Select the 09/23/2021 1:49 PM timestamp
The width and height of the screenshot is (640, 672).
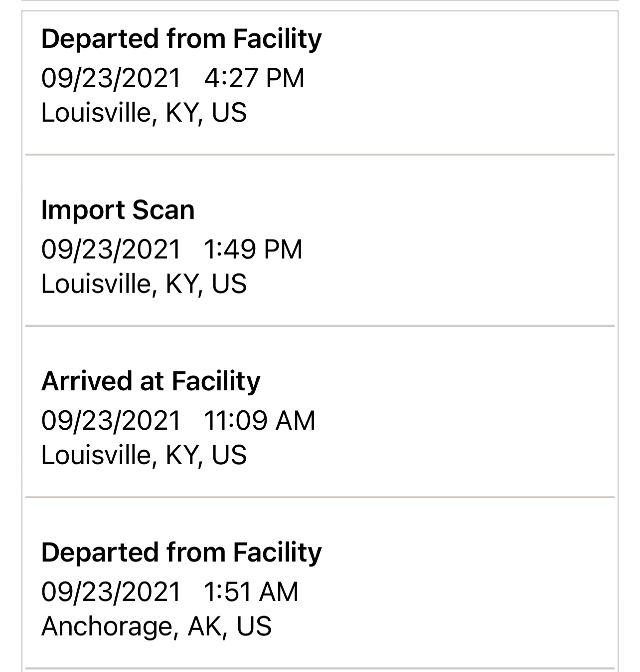click(172, 249)
